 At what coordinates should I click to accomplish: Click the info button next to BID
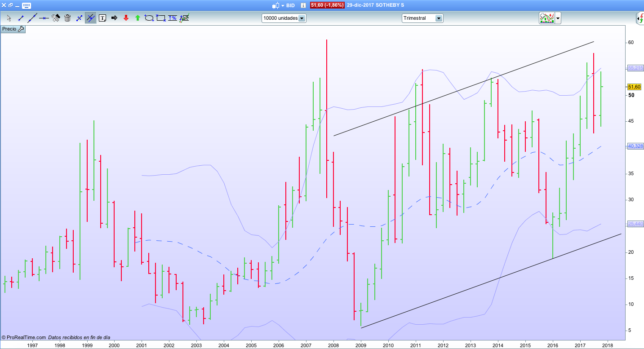(303, 5)
